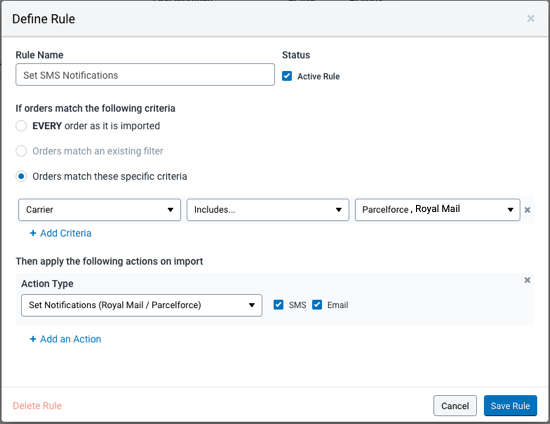Click the plus icon beside Add Criteria
The width and height of the screenshot is (550, 424).
click(33, 233)
